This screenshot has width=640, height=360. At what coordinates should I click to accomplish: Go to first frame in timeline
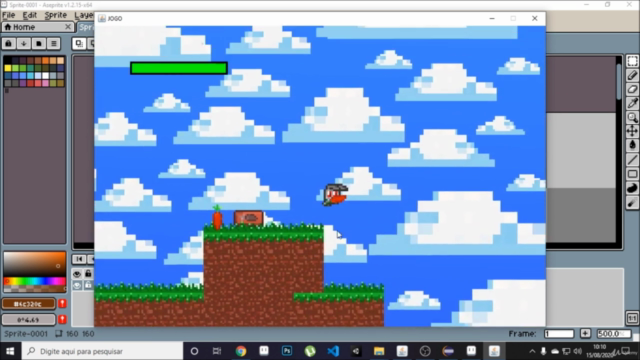(x=79, y=259)
